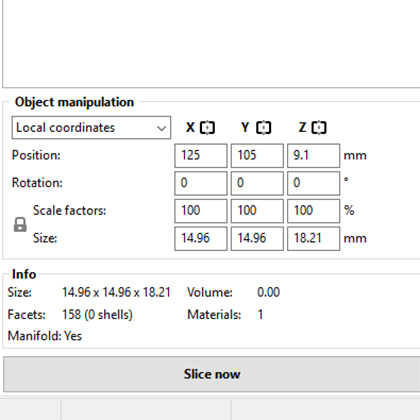The width and height of the screenshot is (420, 420).
Task: Click the X axis mirror icon
Action: [x=207, y=128]
